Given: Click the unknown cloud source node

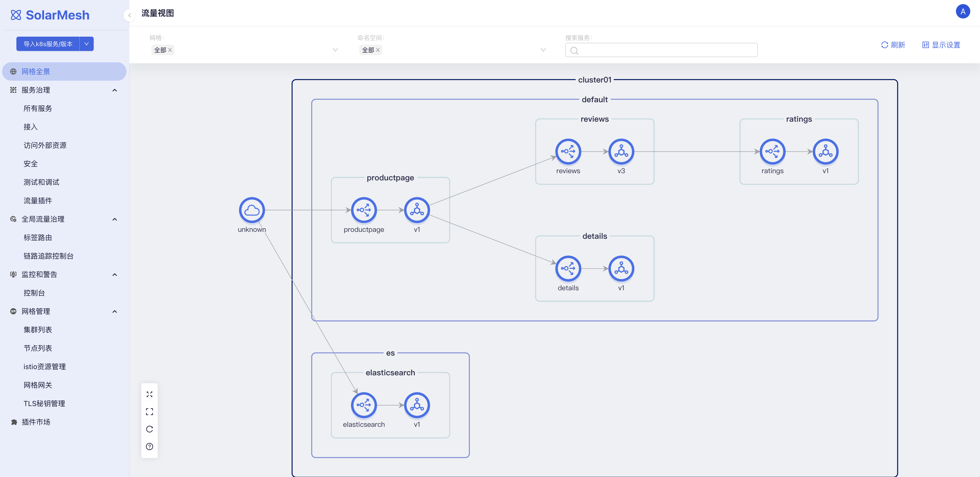Looking at the screenshot, I should (x=251, y=210).
